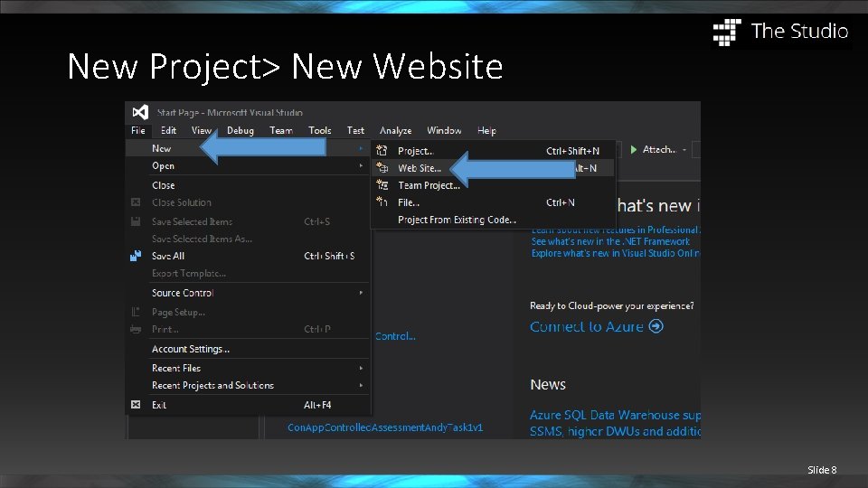The image size is (868, 488).
Task: Open the Test menu
Action: [355, 130]
